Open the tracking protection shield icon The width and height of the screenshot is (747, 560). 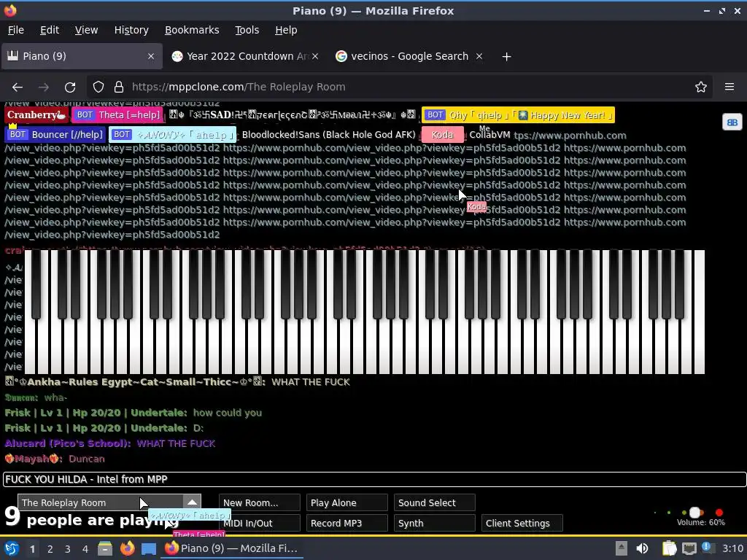[98, 87]
